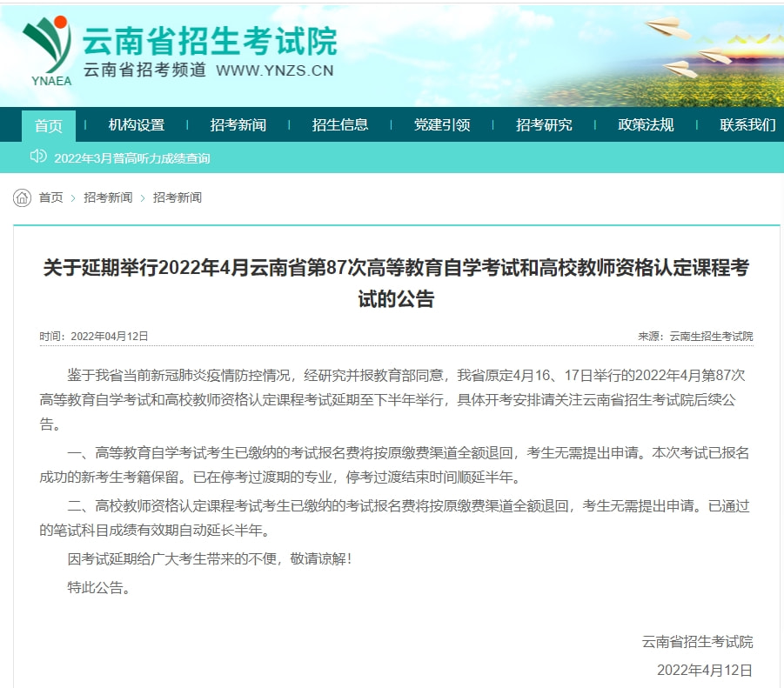784x688 pixels.
Task: Click the 特此公告 line
Action: (x=99, y=588)
